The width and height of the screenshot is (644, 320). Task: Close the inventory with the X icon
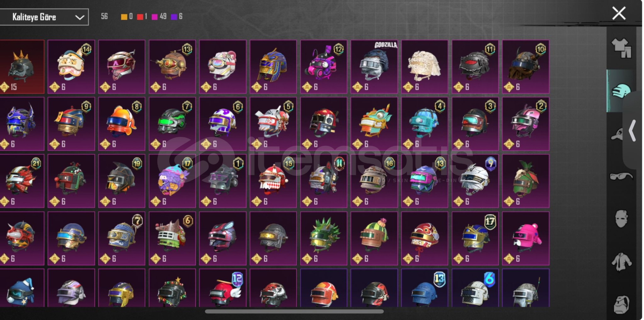point(619,13)
